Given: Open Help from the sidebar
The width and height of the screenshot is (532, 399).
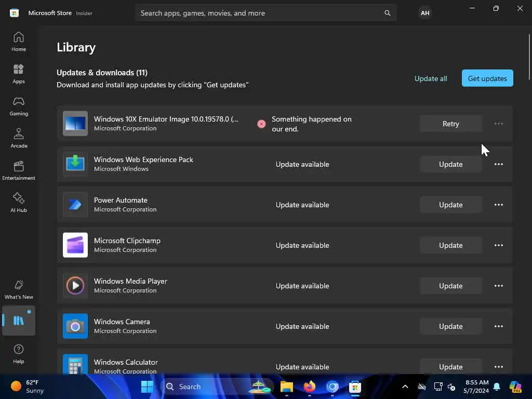Looking at the screenshot, I should point(19,354).
